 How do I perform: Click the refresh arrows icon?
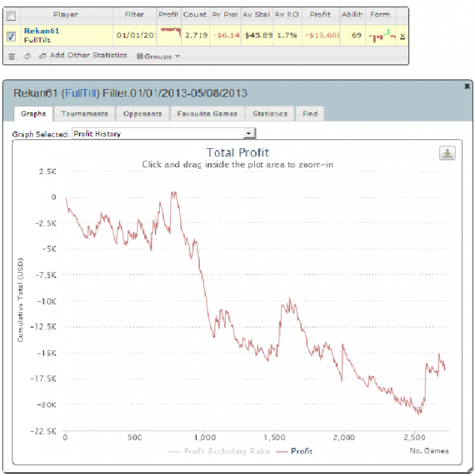tap(27, 56)
